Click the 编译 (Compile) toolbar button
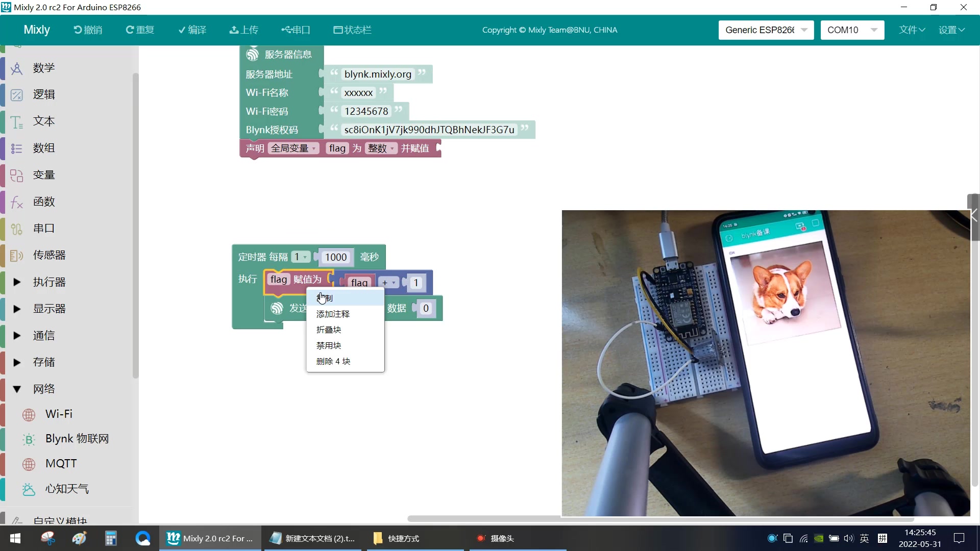980x551 pixels. [192, 30]
